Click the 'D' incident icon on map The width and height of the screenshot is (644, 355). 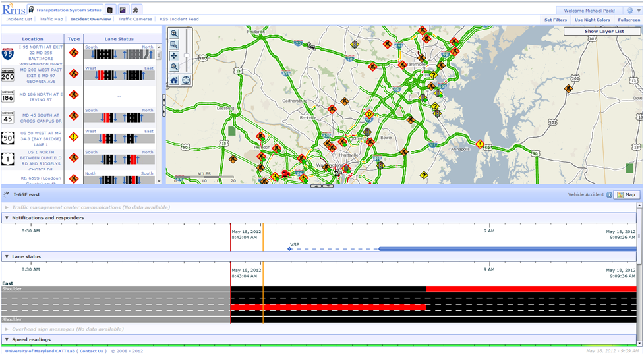(x=369, y=115)
